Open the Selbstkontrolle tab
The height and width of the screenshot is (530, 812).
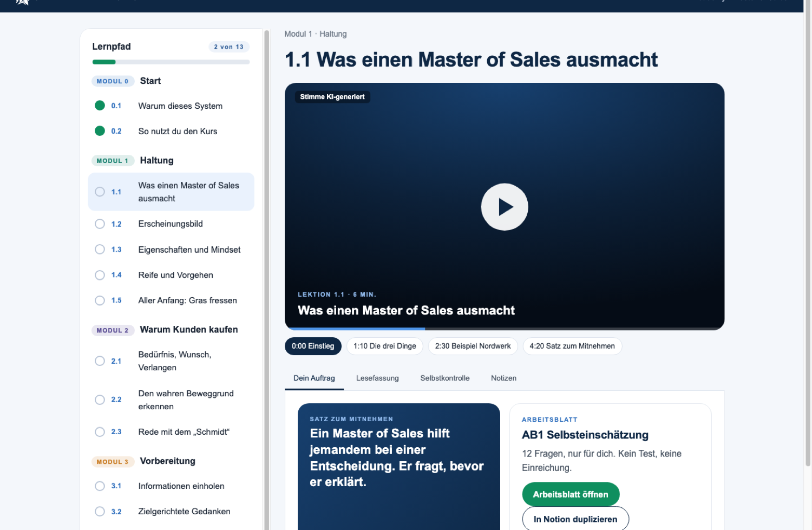click(x=445, y=378)
